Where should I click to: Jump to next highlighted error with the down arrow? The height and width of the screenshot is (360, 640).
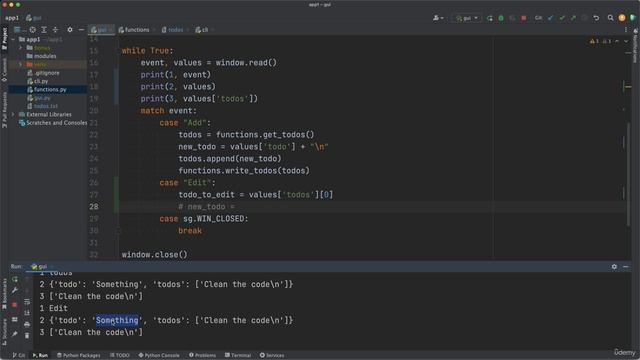pos(626,41)
